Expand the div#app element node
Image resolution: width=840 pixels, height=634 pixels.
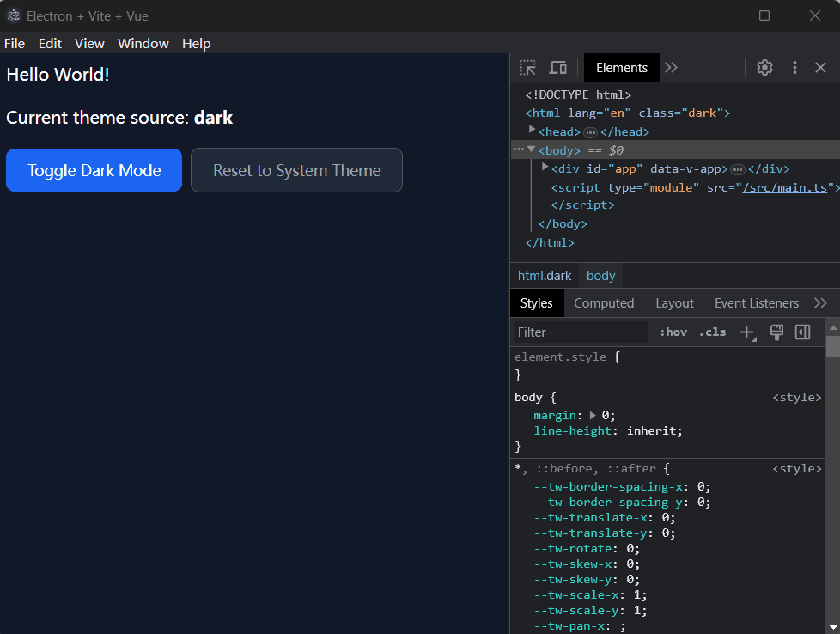[545, 168]
